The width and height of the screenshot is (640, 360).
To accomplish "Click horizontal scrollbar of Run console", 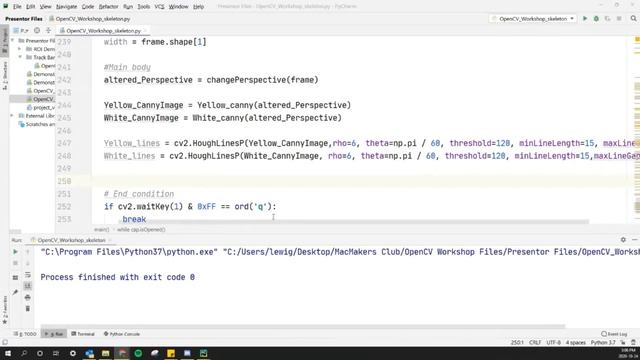I will pyautogui.click(x=302, y=326).
